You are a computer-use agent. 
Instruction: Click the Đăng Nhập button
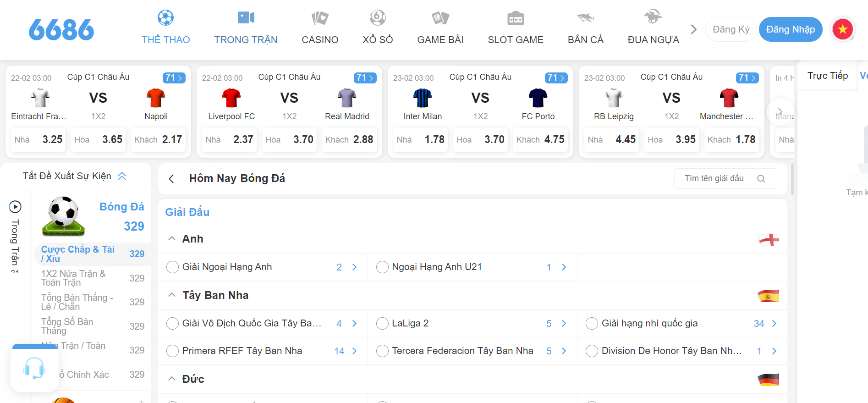(791, 29)
